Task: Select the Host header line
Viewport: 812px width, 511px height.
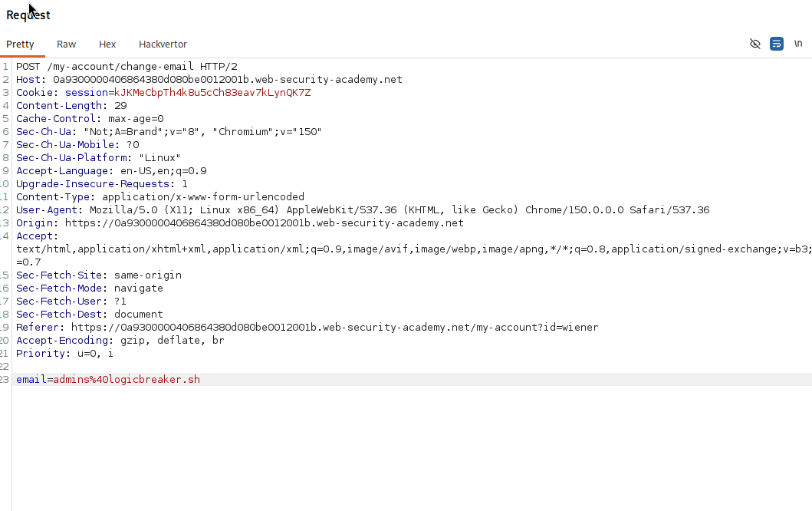Action: pos(209,79)
